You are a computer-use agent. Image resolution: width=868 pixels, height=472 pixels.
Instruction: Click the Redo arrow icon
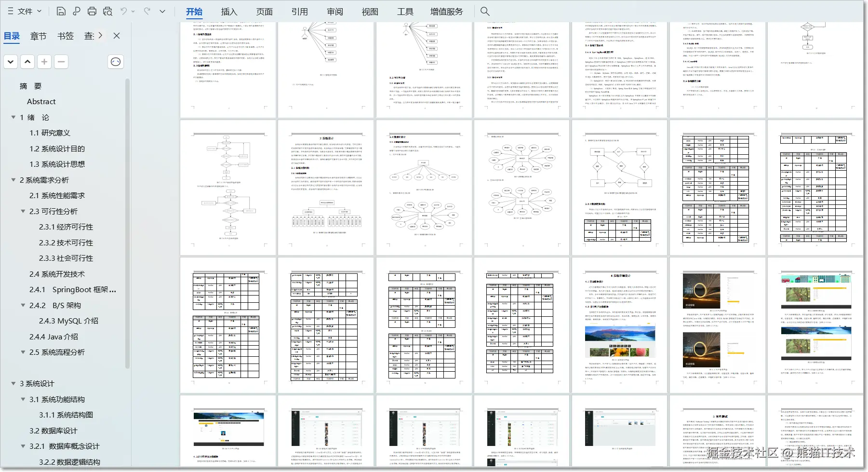[147, 11]
